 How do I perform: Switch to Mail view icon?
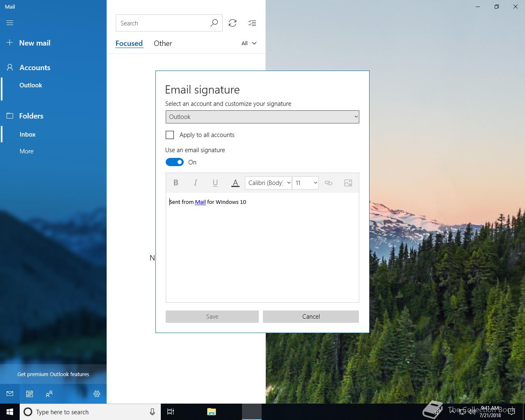10,394
